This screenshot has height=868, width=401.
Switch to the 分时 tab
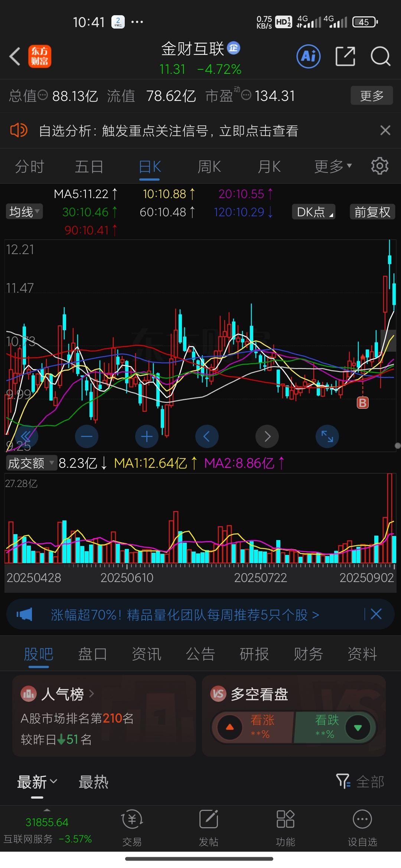point(30,166)
